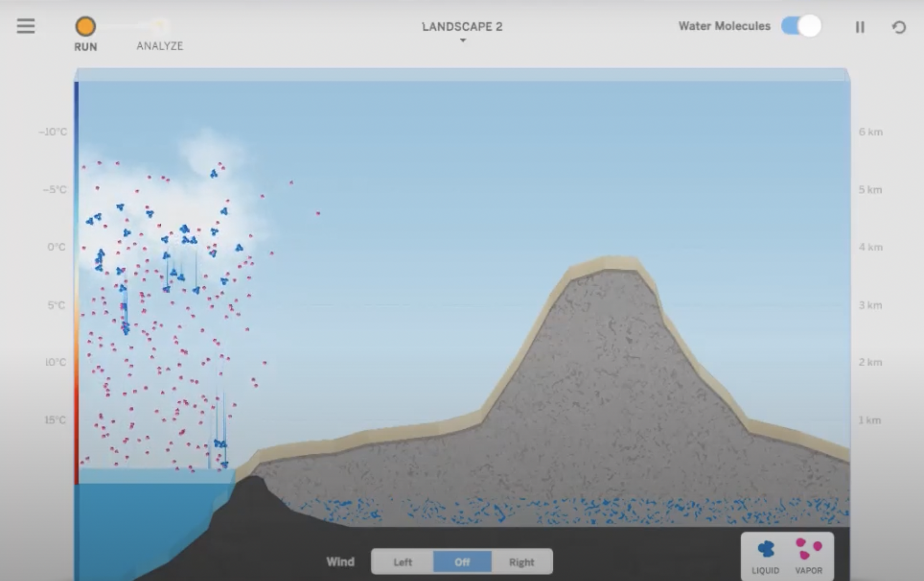The width and height of the screenshot is (924, 581).
Task: Click the dropdown arrow under LANDSCAPE 2
Action: click(x=463, y=40)
